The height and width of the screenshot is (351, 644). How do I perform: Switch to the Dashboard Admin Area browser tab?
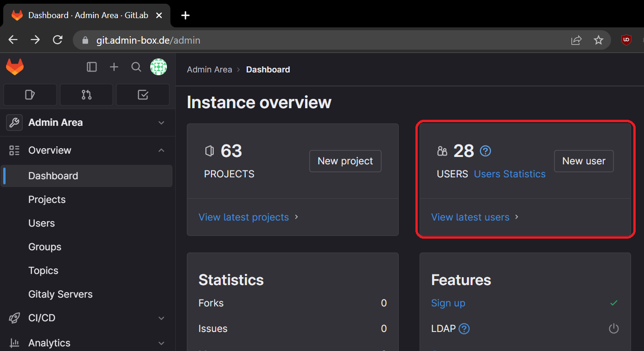coord(83,15)
